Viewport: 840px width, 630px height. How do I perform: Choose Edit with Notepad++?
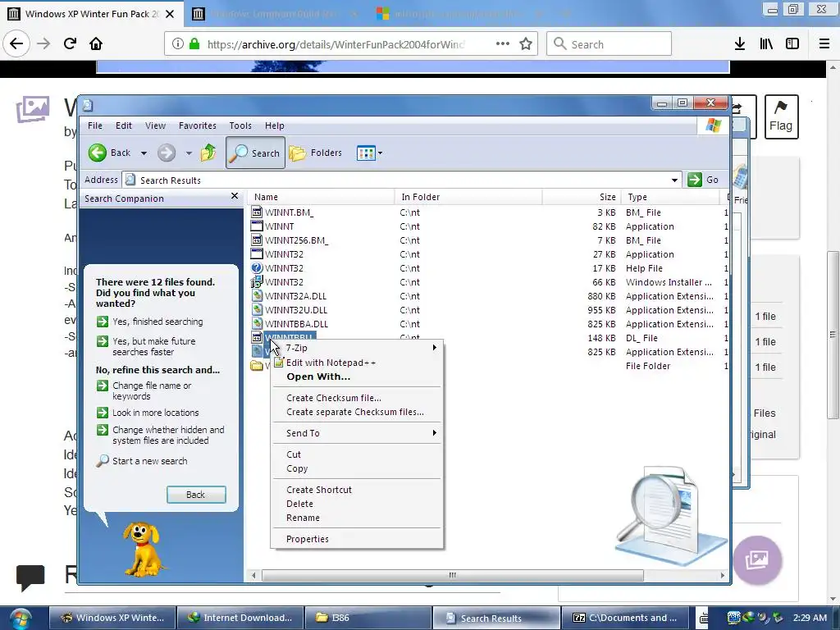[356, 363]
